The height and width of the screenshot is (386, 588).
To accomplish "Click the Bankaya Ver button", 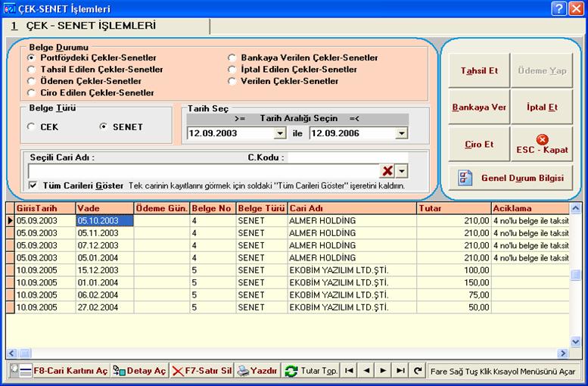I will 479,107.
